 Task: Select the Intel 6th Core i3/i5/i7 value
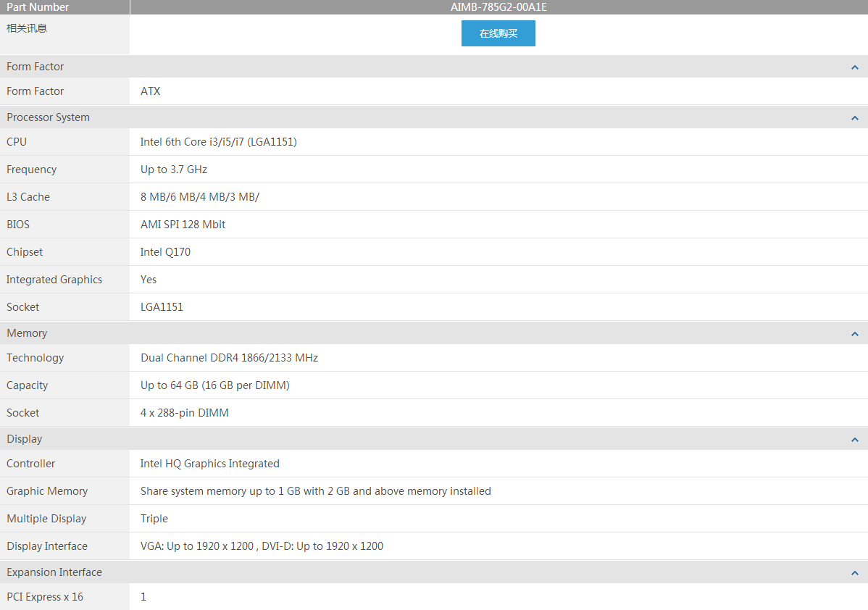219,142
